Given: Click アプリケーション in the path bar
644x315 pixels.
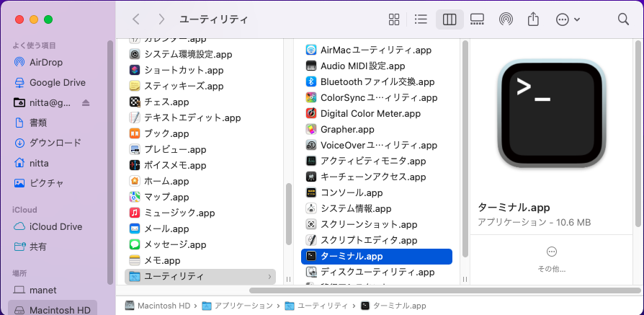Looking at the screenshot, I should point(241,306).
